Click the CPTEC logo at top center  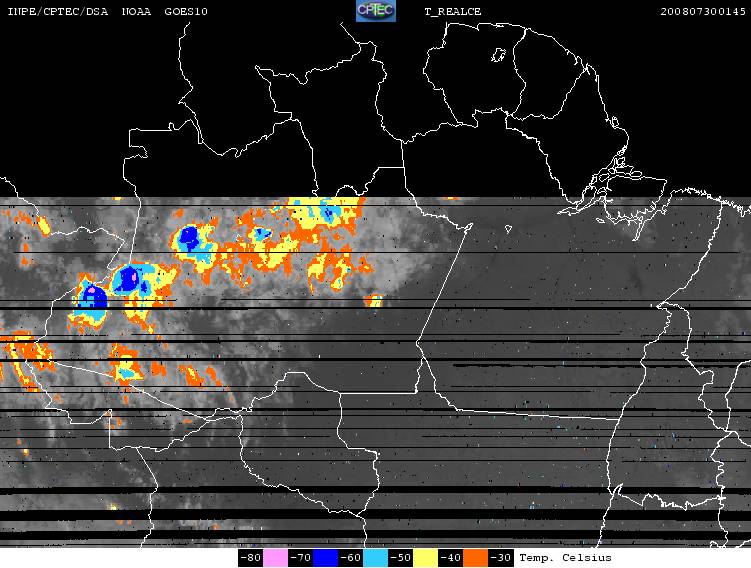point(376,11)
